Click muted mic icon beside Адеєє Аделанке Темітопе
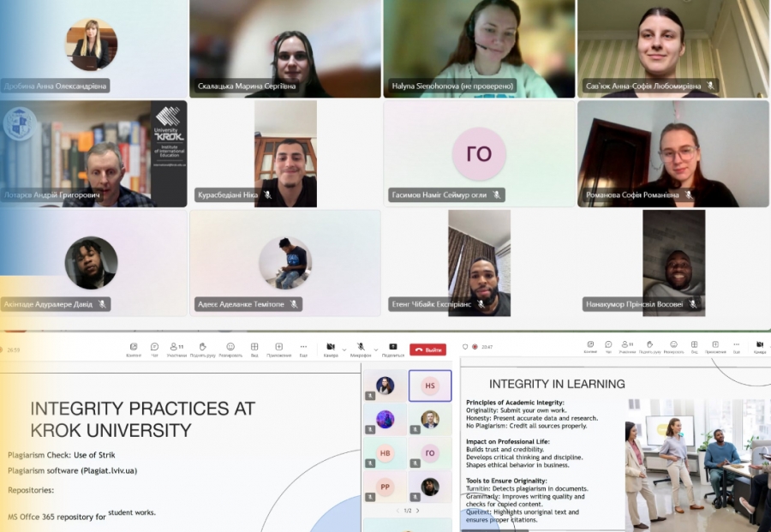This screenshot has width=771, height=532. pyautogui.click(x=294, y=304)
